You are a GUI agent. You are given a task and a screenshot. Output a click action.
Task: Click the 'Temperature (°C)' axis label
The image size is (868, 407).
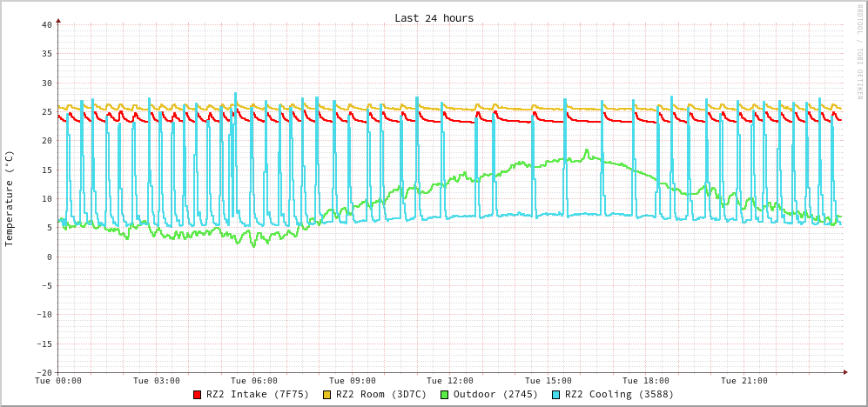click(9, 198)
